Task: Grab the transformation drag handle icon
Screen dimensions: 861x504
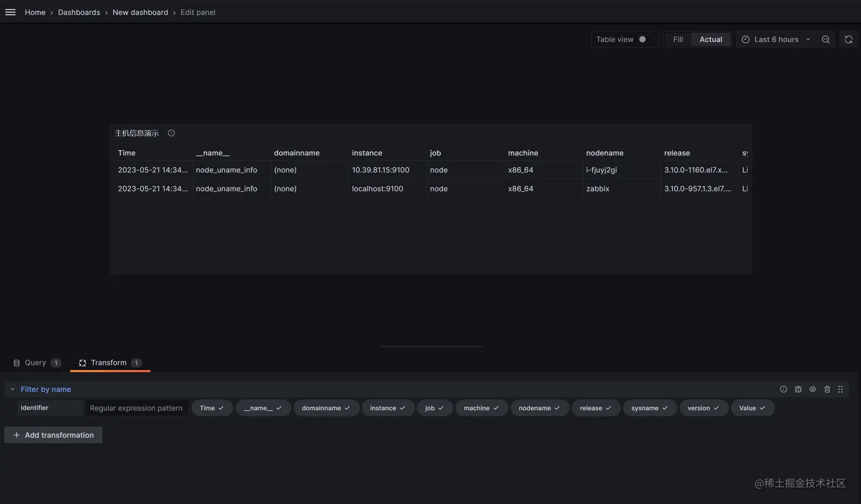Action: [x=840, y=390]
